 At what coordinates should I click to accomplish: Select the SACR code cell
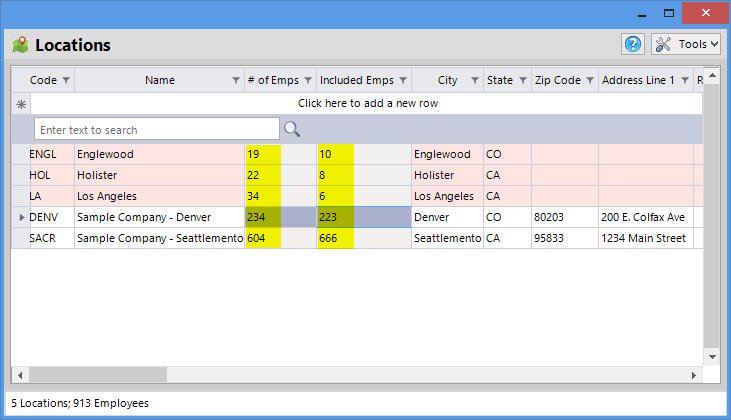[52, 238]
